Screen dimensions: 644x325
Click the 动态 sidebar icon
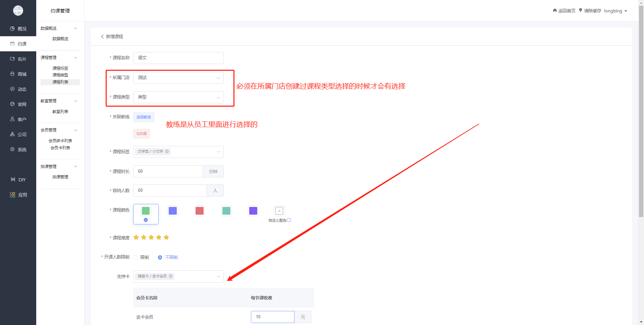tap(12, 89)
